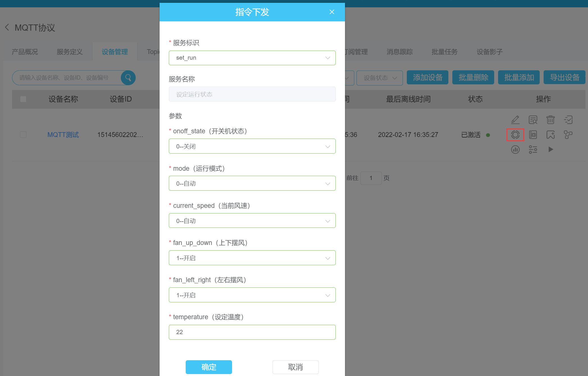588x376 pixels.
Task: Click the temperature input field showing 22
Action: click(x=252, y=332)
